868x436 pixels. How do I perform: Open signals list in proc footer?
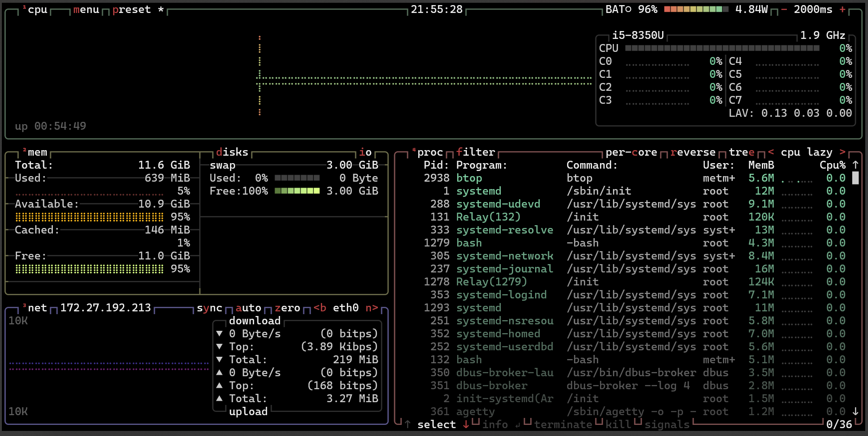(x=667, y=424)
